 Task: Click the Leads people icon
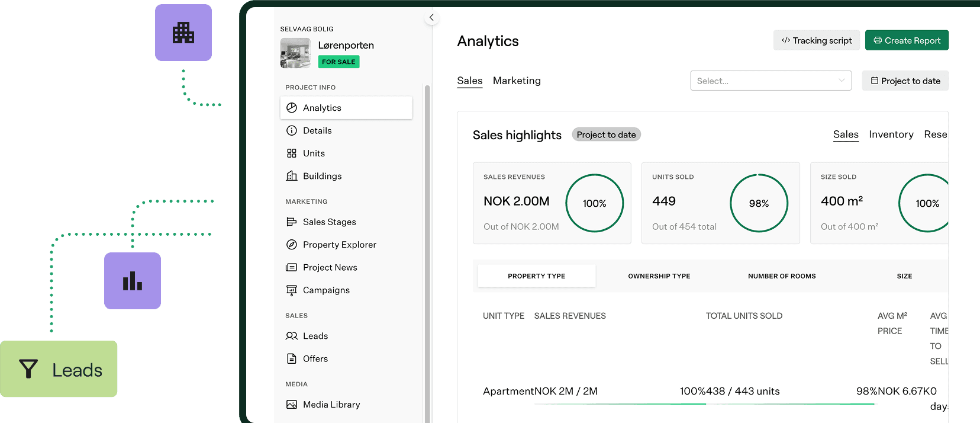[x=292, y=336]
